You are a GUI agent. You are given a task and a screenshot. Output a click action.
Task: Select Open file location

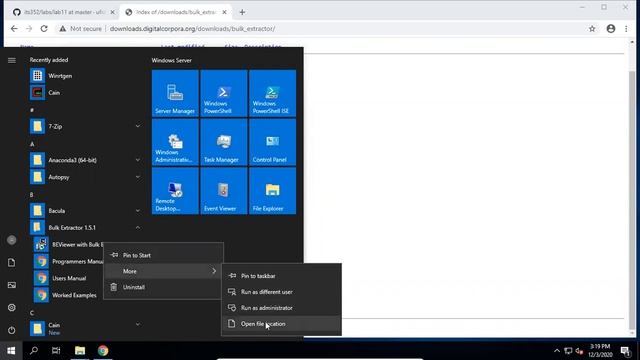pyautogui.click(x=282, y=324)
